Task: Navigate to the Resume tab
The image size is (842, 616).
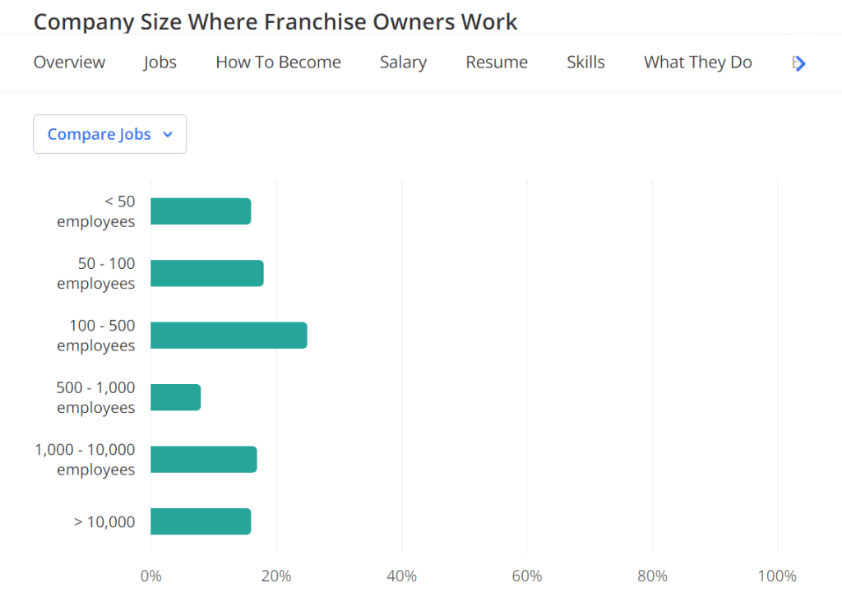Action: point(497,63)
